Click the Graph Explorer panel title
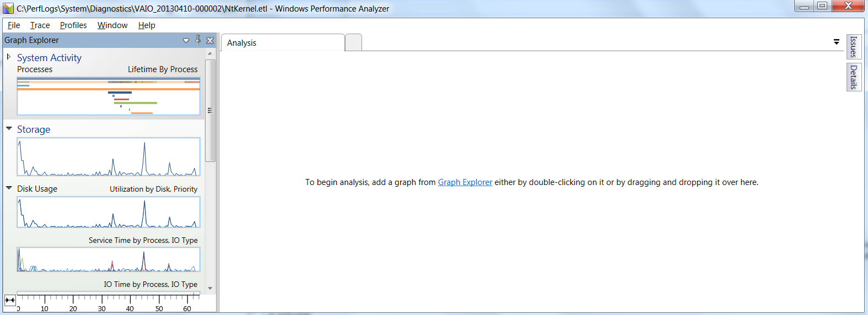The width and height of the screenshot is (868, 315). (31, 40)
